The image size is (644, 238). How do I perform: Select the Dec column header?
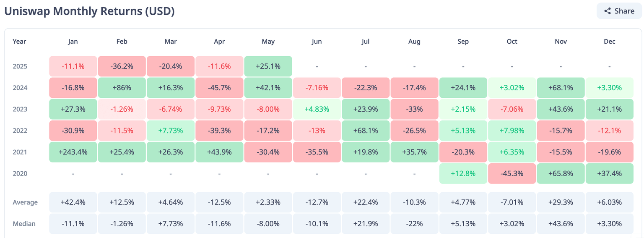609,42
